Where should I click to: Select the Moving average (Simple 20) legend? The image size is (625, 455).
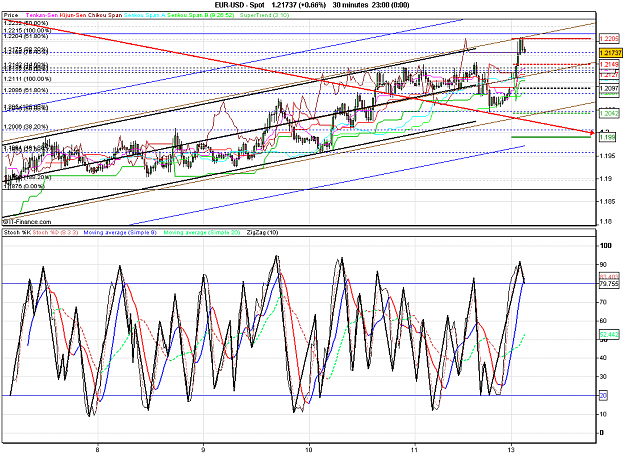pos(202,232)
